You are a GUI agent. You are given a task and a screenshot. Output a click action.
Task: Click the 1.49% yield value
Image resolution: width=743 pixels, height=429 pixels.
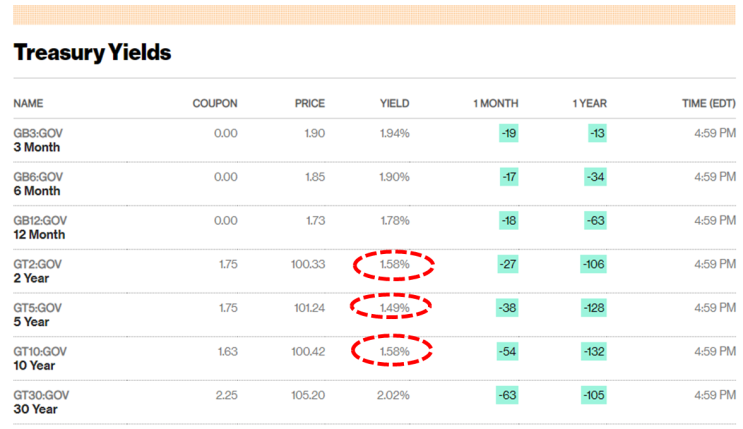[394, 308]
